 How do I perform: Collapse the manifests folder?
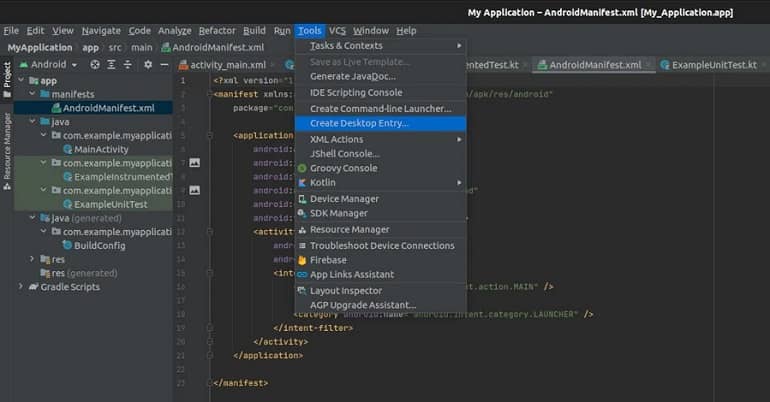[x=32, y=93]
